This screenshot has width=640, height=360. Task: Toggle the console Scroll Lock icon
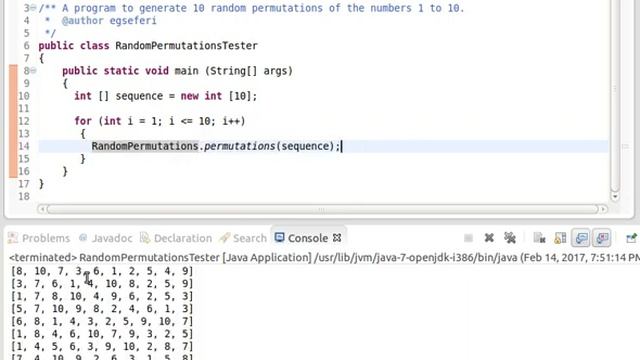pyautogui.click(x=560, y=238)
